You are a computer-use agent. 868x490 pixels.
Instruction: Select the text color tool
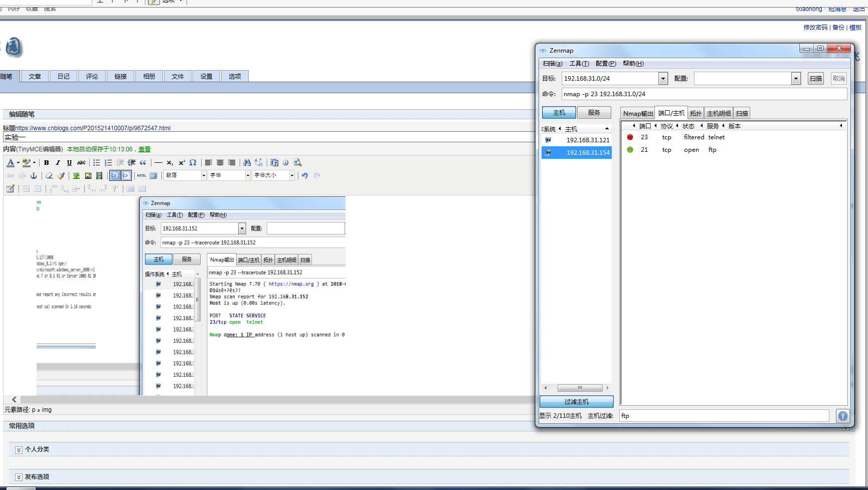pos(10,162)
